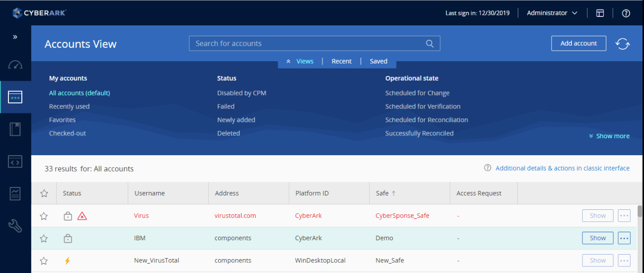Click the red warning icon on Virus row

(x=82, y=216)
